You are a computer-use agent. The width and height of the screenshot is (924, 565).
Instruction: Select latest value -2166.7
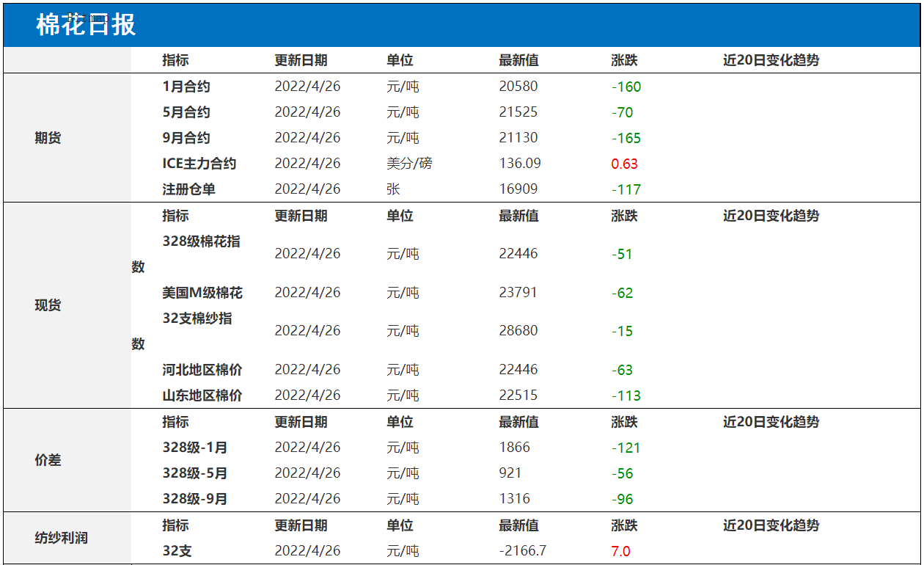click(523, 551)
